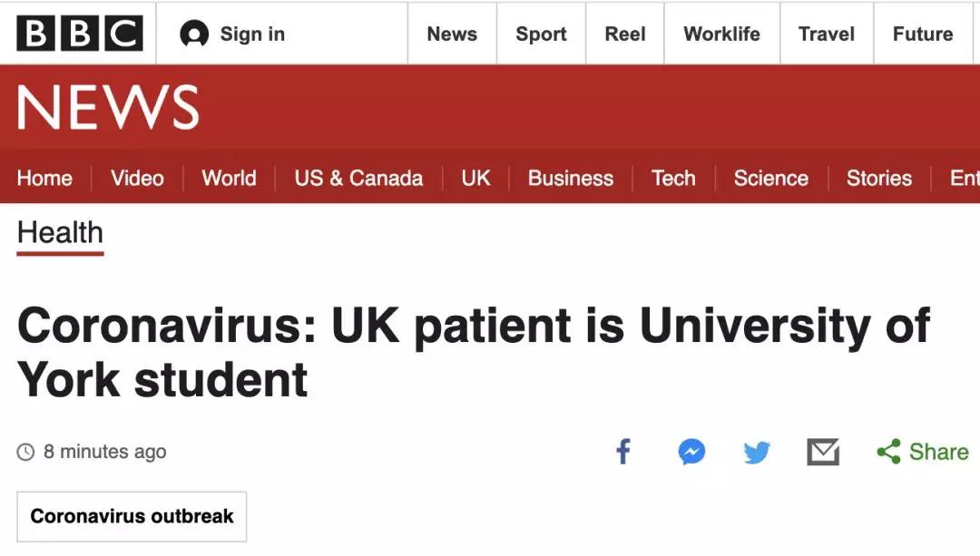Select Travel in top navigation
Image resolution: width=980 pixels, height=556 pixels.
click(x=827, y=34)
